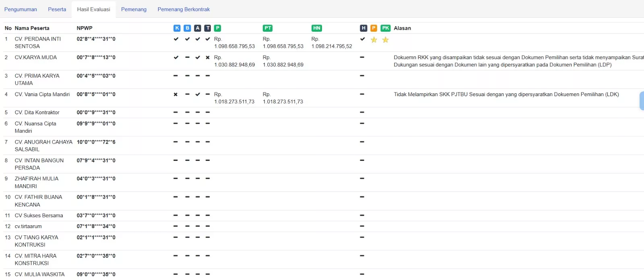
Task: Click the green P price badge
Action: pyautogui.click(x=217, y=28)
